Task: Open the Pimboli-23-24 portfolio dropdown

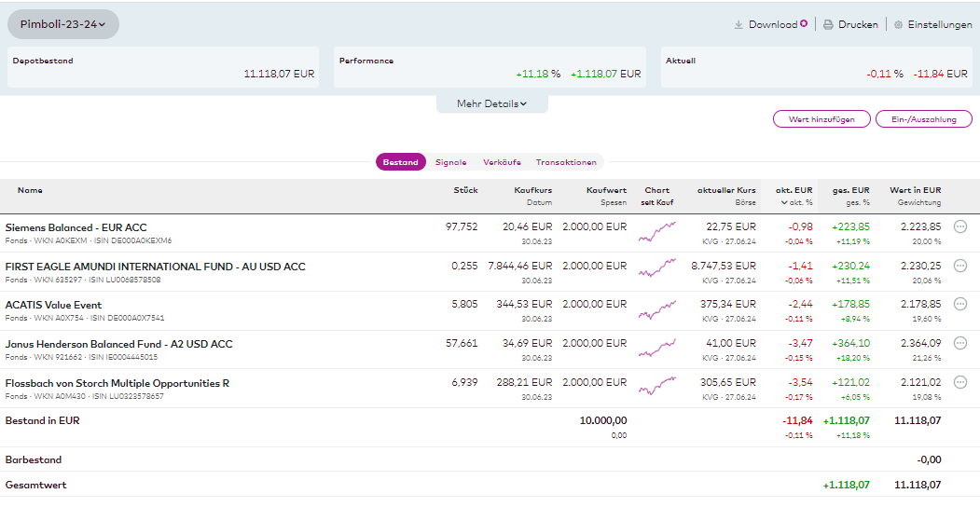Action: pos(63,24)
